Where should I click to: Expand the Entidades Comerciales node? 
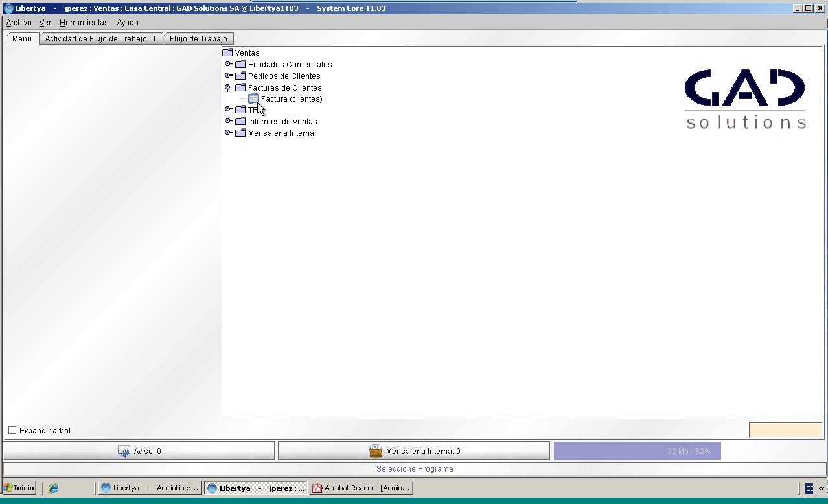[228, 63]
